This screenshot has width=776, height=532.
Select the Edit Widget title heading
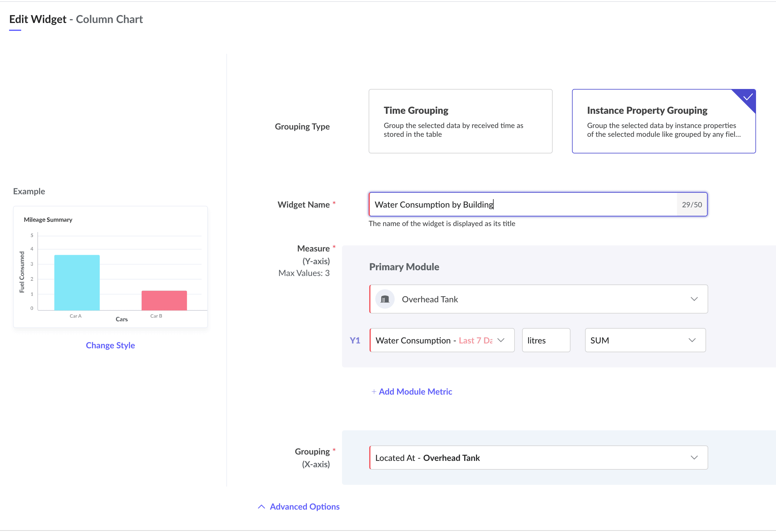(38, 19)
